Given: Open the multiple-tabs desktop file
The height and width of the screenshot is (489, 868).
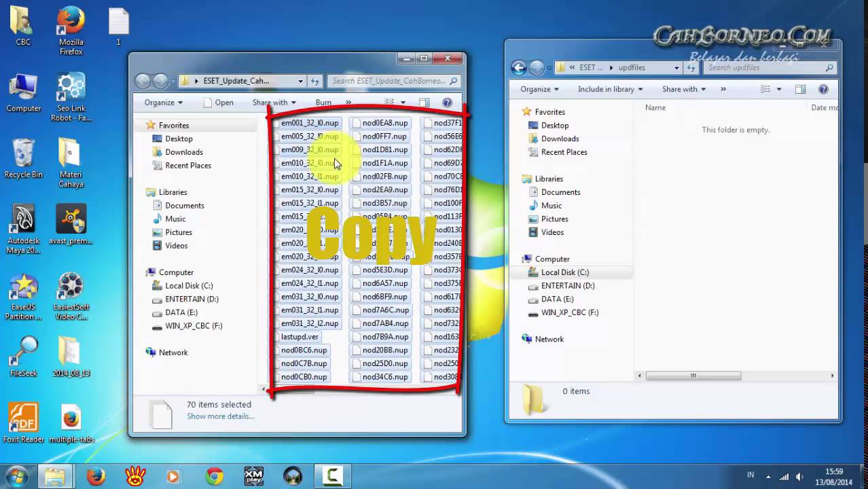Looking at the screenshot, I should pos(71,422).
